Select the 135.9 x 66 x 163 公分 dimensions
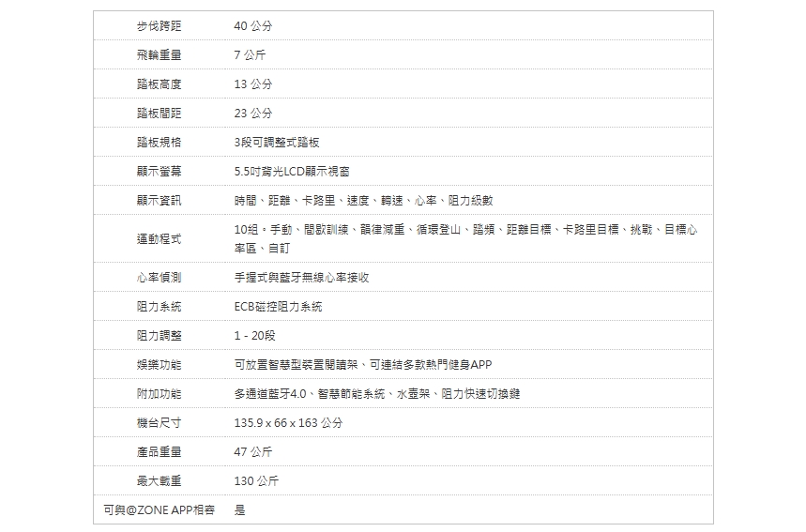This screenshot has width=806, height=532. click(x=288, y=423)
